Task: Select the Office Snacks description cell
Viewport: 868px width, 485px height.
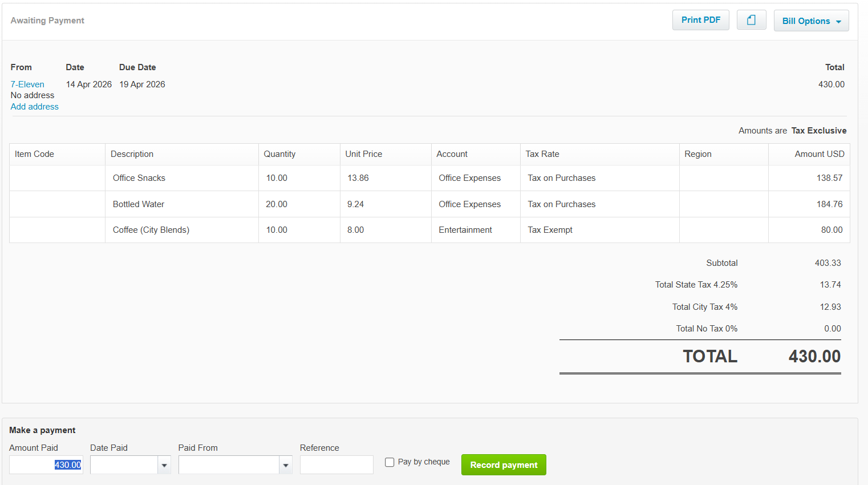Action: (x=182, y=178)
